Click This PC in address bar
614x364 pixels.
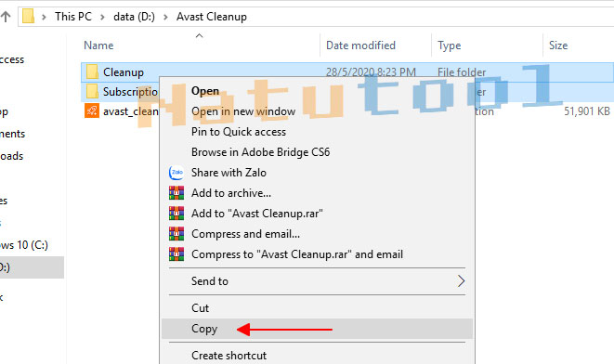73,17
